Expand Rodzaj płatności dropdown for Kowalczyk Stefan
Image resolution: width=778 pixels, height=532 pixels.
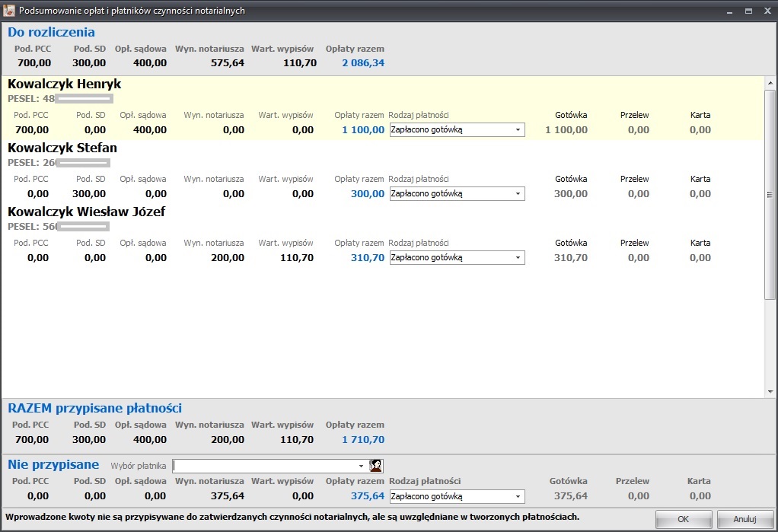tap(518, 194)
